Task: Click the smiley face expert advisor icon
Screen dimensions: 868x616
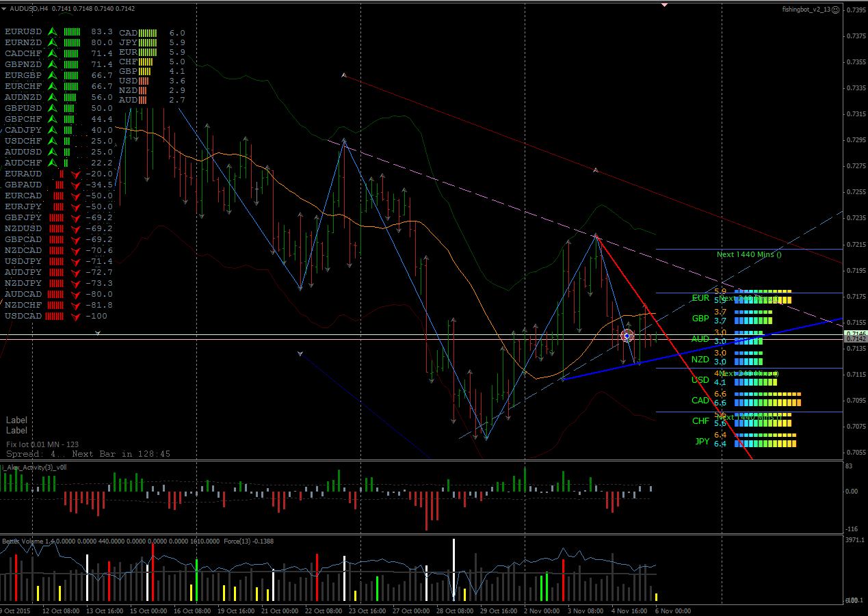Action: point(837,10)
